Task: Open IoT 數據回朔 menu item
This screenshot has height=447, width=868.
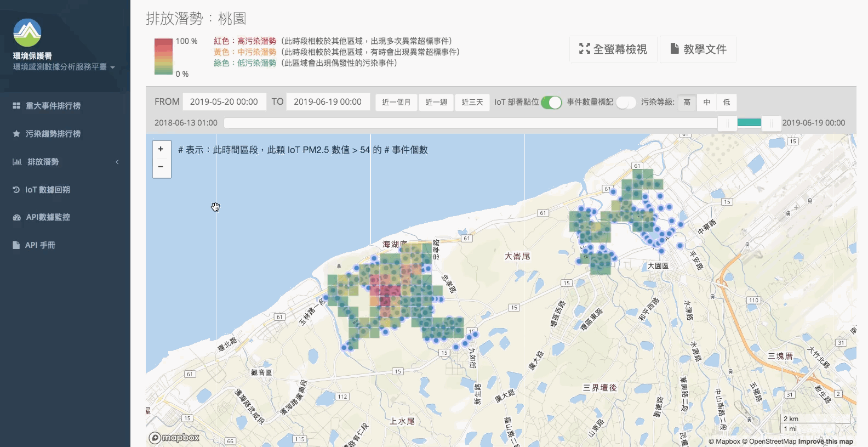Action: click(x=48, y=190)
